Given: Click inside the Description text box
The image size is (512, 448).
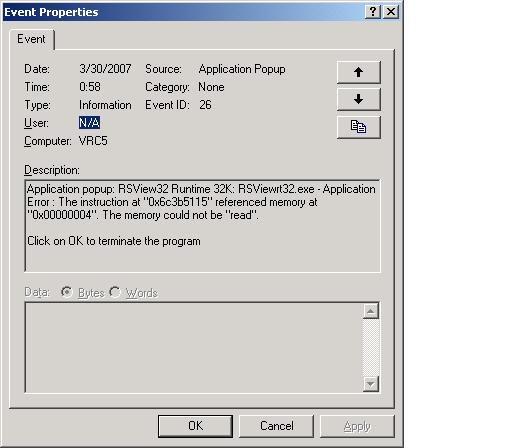Looking at the screenshot, I should coord(203,226).
